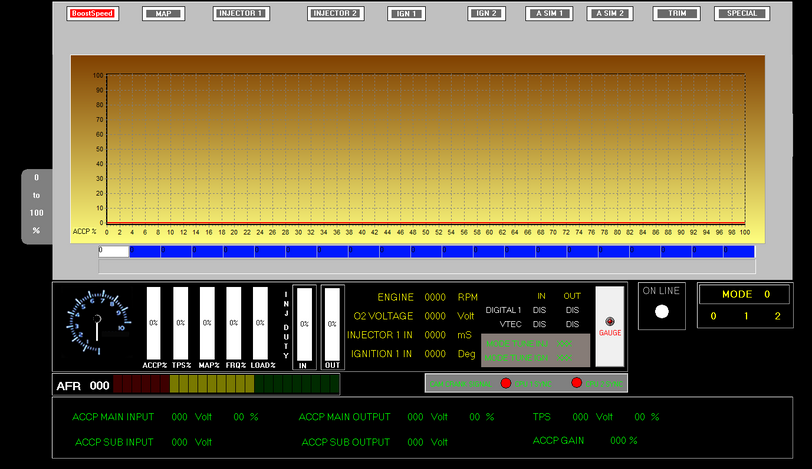Click the CAM CRANK SIGNAL label

[x=460, y=384]
